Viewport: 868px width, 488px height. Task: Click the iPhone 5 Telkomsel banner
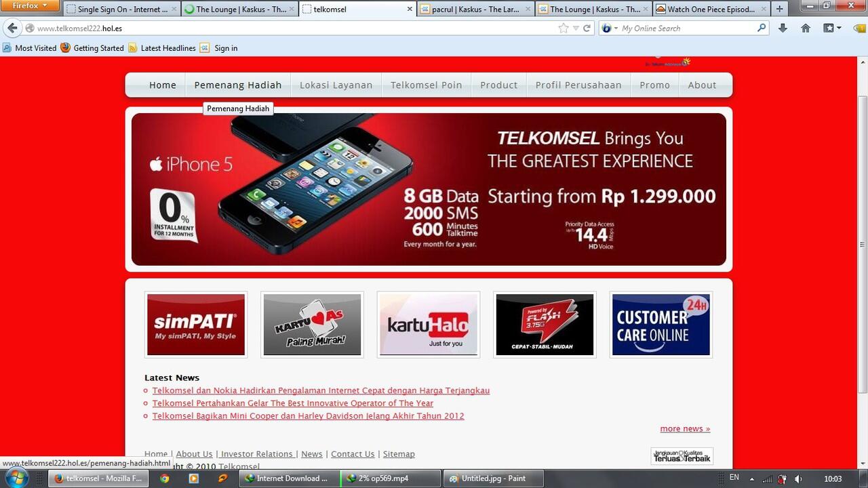point(429,189)
